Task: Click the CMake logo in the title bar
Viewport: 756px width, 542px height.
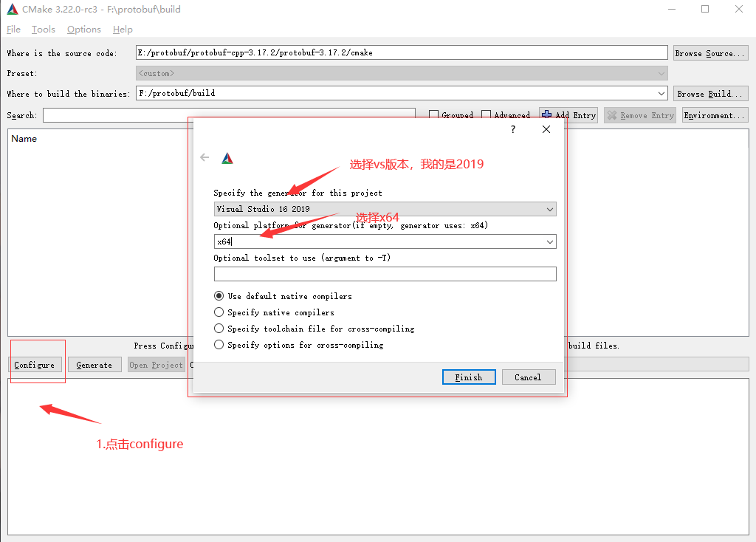Action: pos(12,9)
